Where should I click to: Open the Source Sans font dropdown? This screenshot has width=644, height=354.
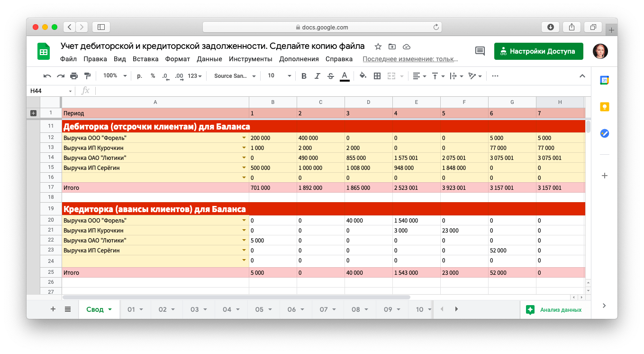pos(235,76)
